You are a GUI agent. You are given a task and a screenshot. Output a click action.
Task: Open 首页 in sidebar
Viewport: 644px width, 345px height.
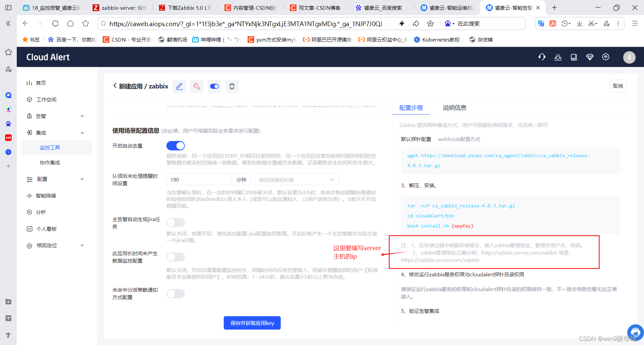click(41, 83)
